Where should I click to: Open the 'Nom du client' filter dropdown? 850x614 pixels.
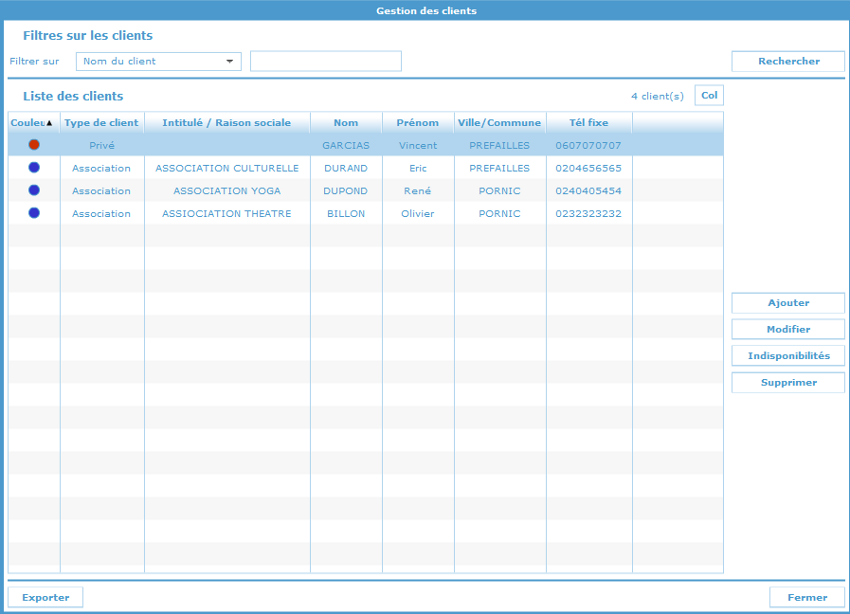click(x=158, y=61)
